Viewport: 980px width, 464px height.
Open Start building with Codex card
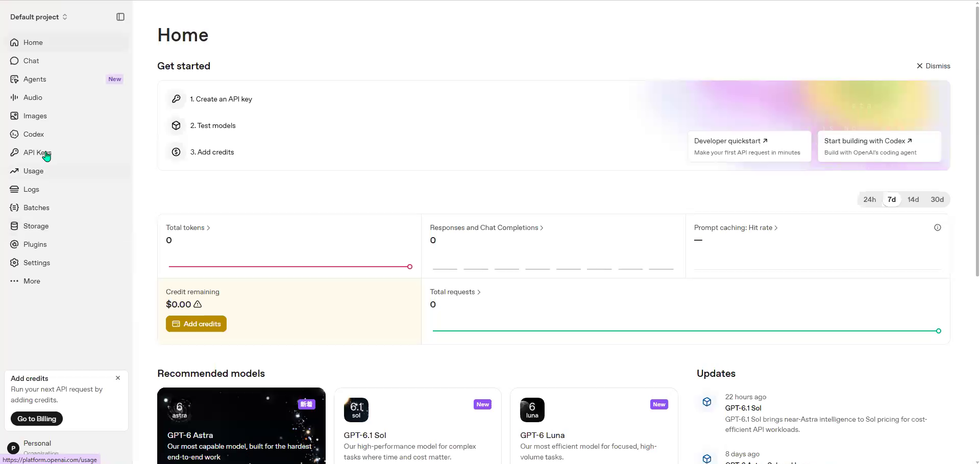(879, 146)
